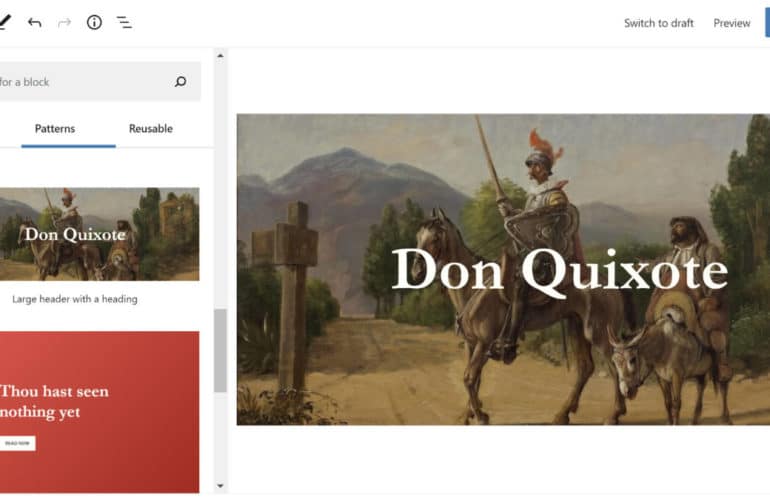This screenshot has height=500, width=770.
Task: Open the post Preview
Action: click(732, 23)
